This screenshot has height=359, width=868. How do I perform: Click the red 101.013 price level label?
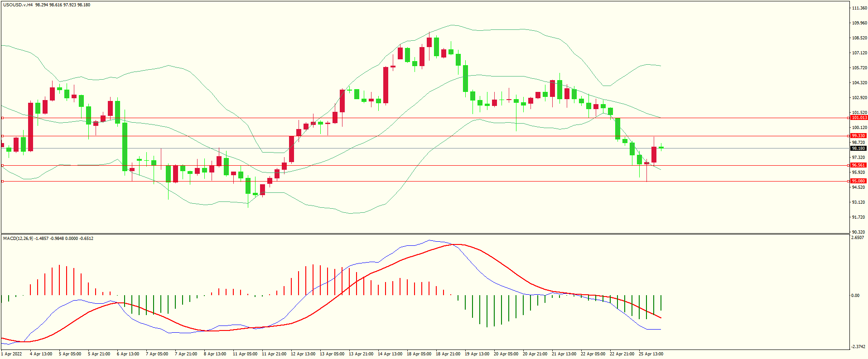point(858,118)
